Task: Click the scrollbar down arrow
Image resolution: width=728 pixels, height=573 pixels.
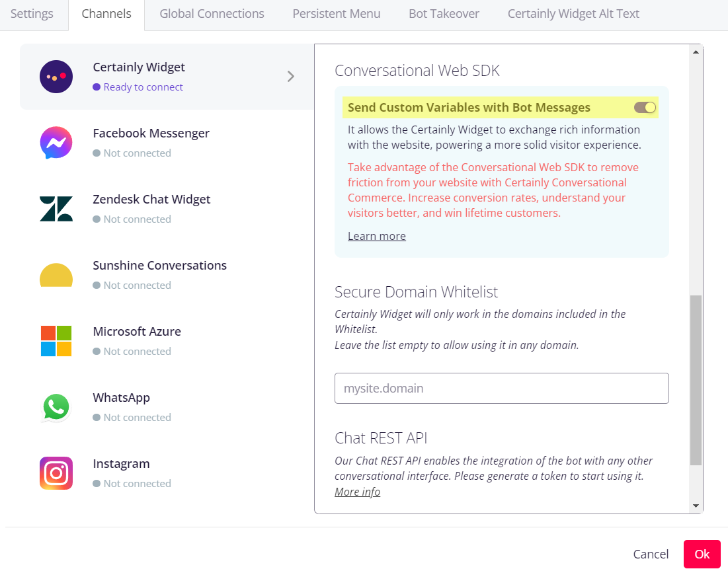Action: pos(696,506)
